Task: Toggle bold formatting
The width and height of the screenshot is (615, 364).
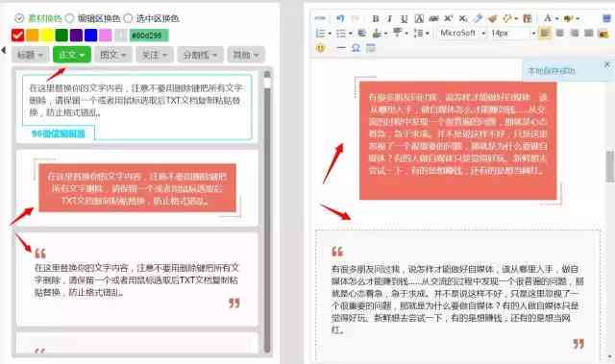Action: pos(376,18)
